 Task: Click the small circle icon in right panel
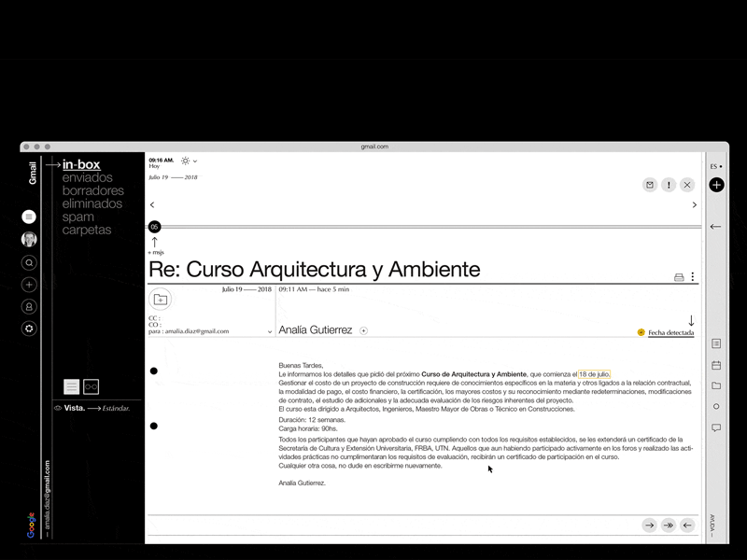[x=716, y=407]
